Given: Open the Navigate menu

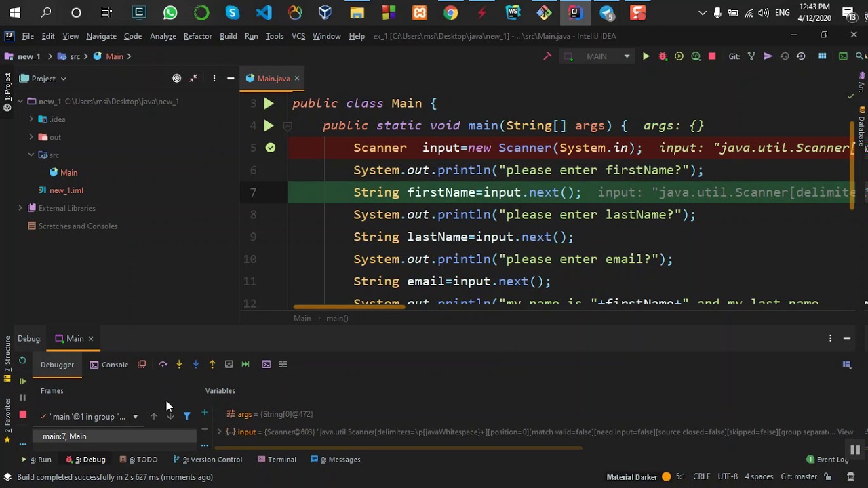Looking at the screenshot, I should coord(101,36).
